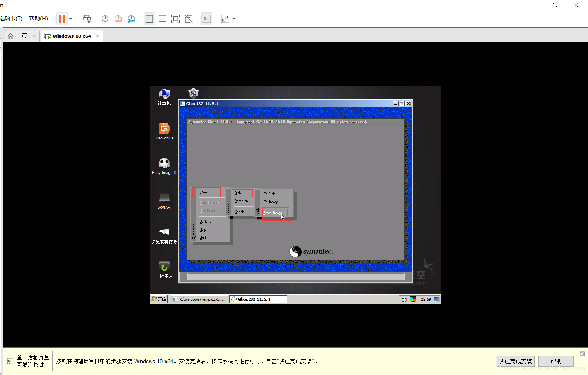Choose Partition in the Action submenu
This screenshot has height=375, width=588.
click(x=241, y=201)
